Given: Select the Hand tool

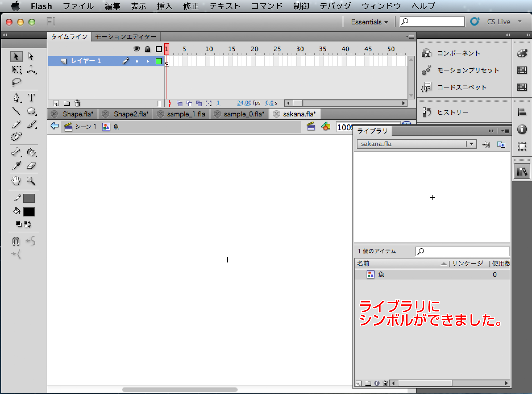Looking at the screenshot, I should 16,181.
